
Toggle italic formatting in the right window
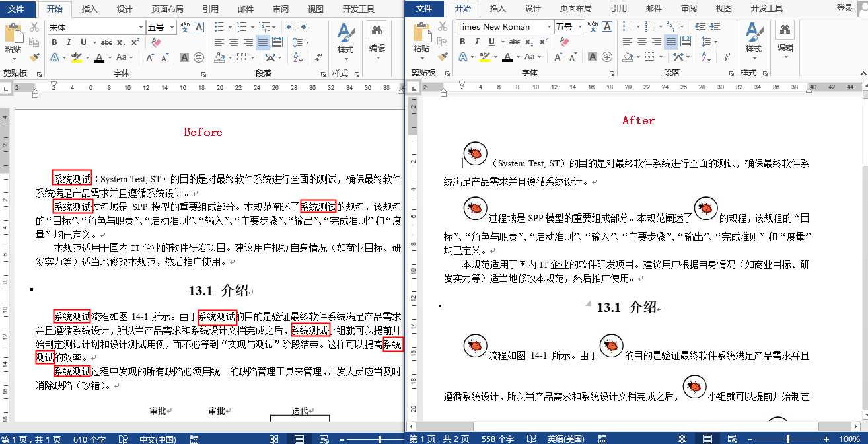(477, 42)
